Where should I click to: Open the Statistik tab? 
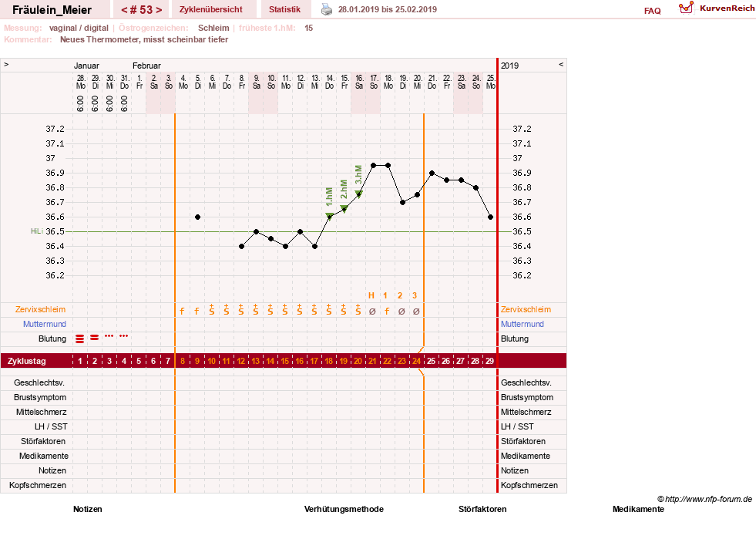[x=284, y=9]
